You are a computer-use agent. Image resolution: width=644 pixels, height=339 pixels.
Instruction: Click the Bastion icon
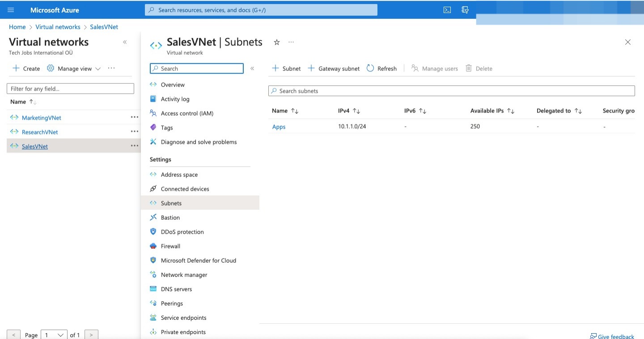tap(153, 218)
